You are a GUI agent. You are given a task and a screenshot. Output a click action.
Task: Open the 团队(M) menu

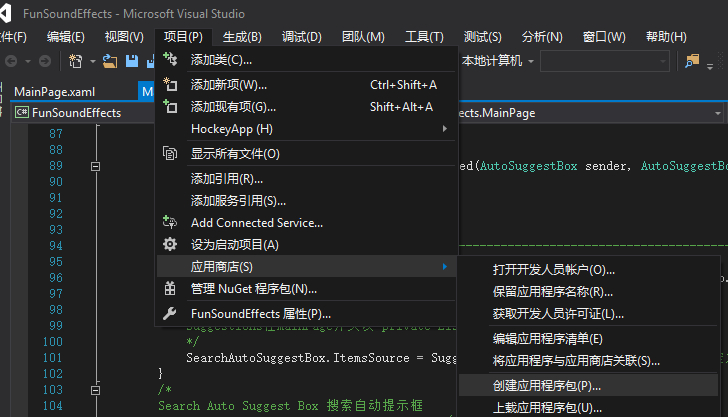[x=363, y=37]
